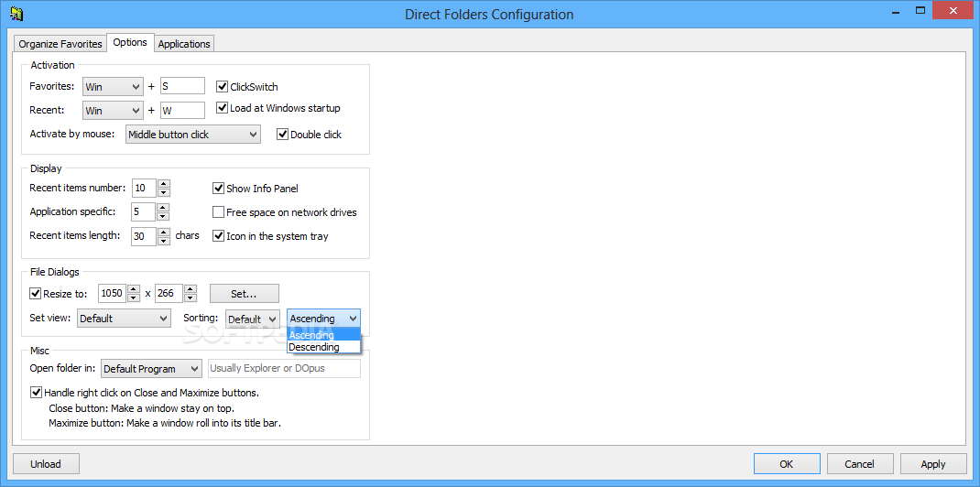980x487 pixels.
Task: Expand the Activate by mouse dropdown
Action: [193, 135]
